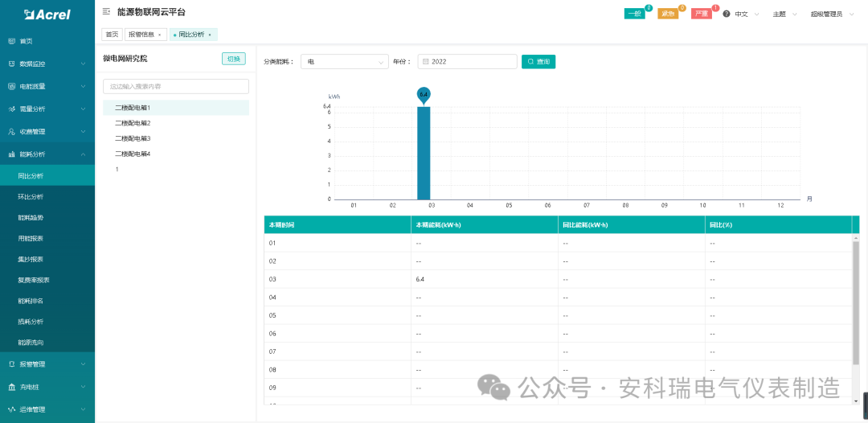The width and height of the screenshot is (868, 423).
Task: Collapse the 能耗分析 sidebar menu
Action: pos(47,154)
